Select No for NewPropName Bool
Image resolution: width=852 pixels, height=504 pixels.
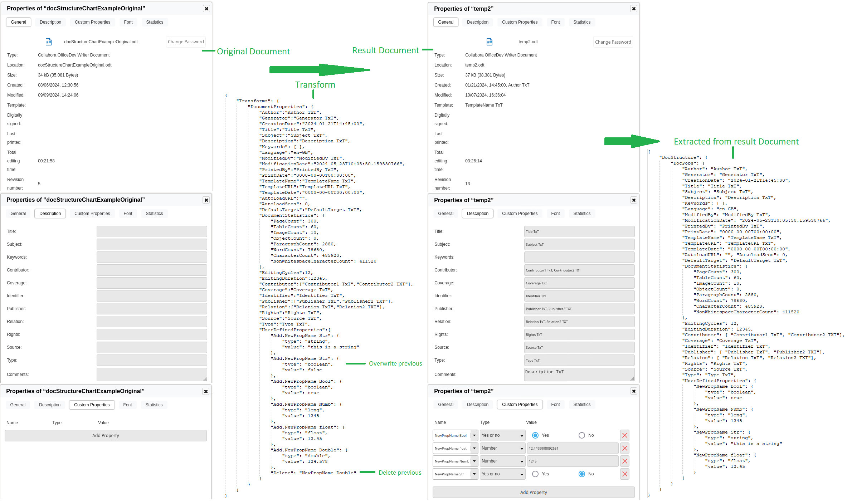[x=582, y=435]
